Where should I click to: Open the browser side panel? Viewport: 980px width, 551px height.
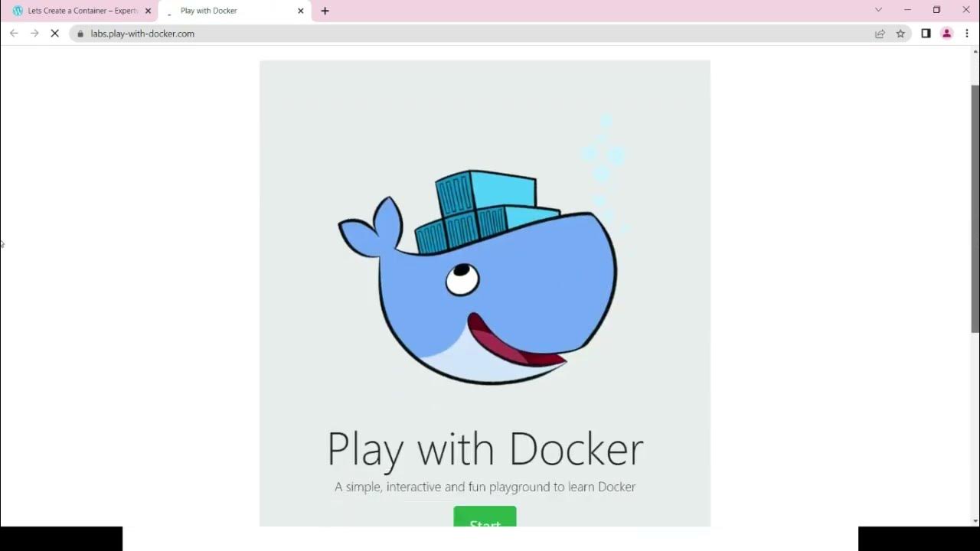(x=926, y=34)
